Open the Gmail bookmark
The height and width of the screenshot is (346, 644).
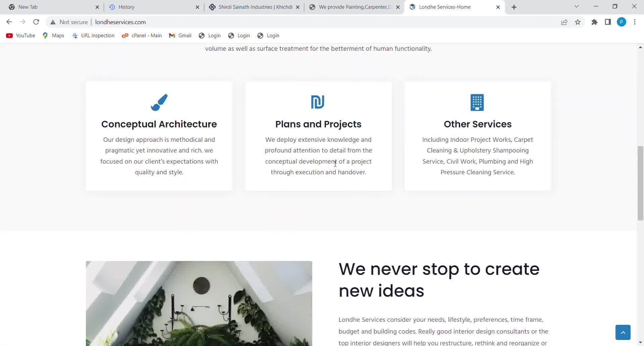pos(180,36)
